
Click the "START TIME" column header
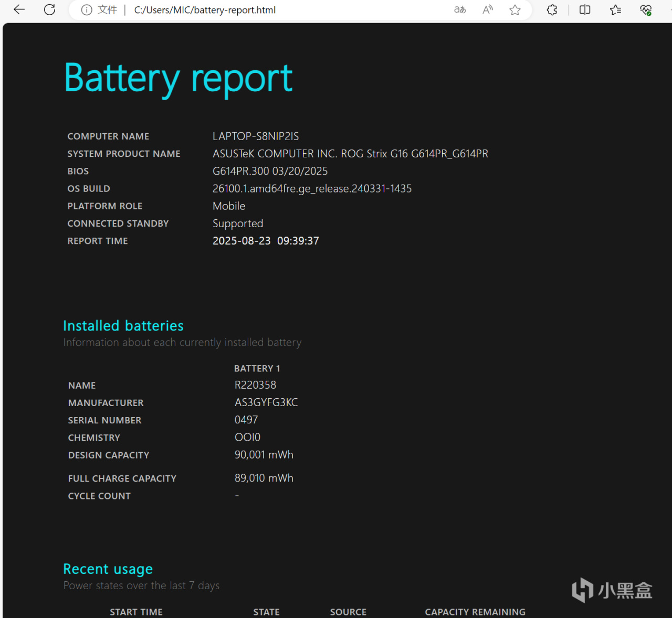(x=136, y=612)
